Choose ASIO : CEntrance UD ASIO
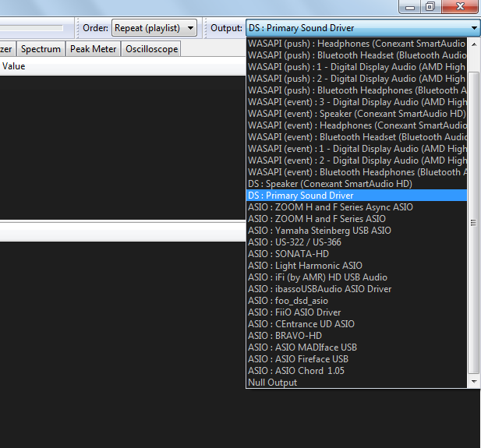This screenshot has height=448, width=481. point(357,324)
